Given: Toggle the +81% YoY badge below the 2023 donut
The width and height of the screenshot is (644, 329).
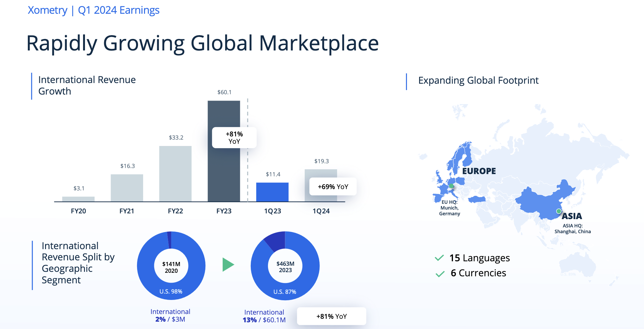Looking at the screenshot, I should [331, 316].
